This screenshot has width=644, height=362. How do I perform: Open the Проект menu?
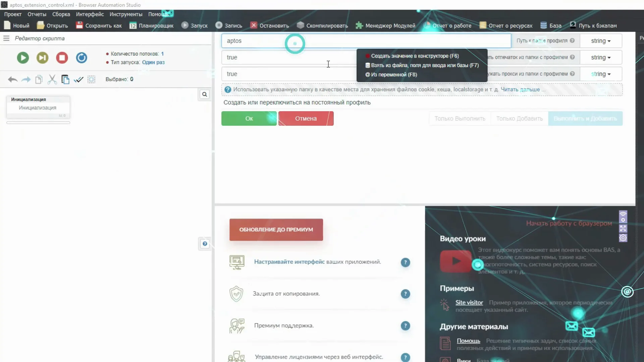(13, 14)
